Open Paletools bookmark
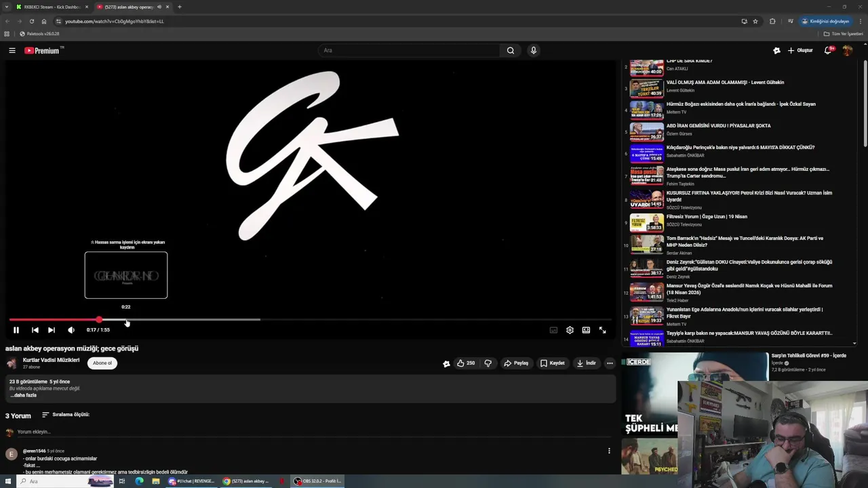This screenshot has width=868, height=488. [x=39, y=34]
